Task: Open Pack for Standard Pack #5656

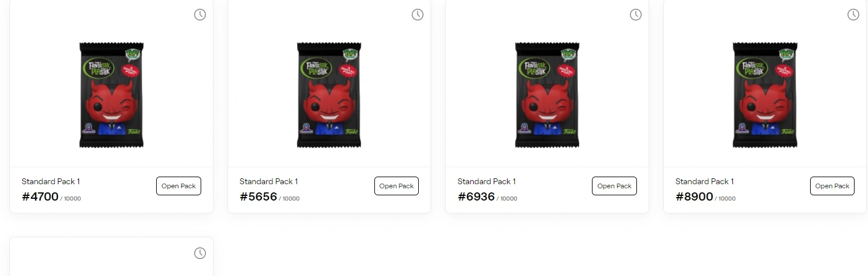Action: (x=397, y=186)
